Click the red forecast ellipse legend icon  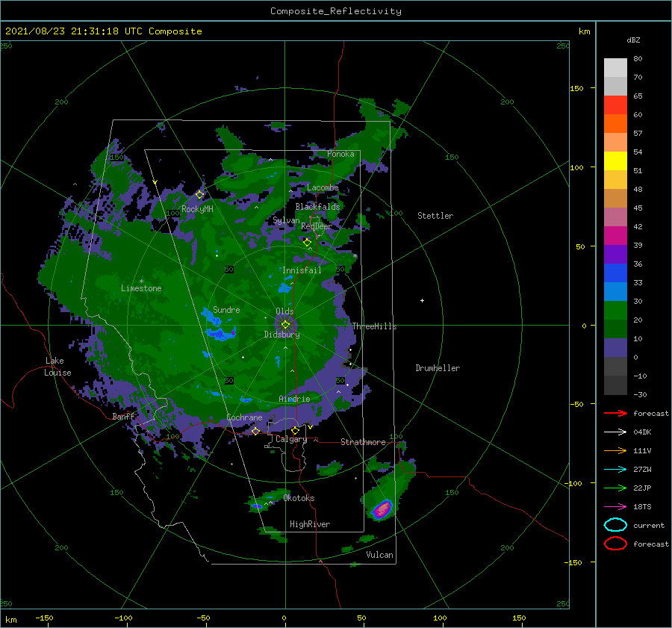615,544
